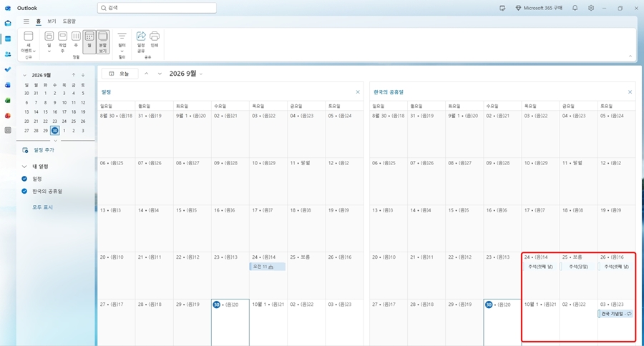Open the More apps grid icon
Image resolution: width=644 pixels, height=346 pixels.
pos(8,130)
